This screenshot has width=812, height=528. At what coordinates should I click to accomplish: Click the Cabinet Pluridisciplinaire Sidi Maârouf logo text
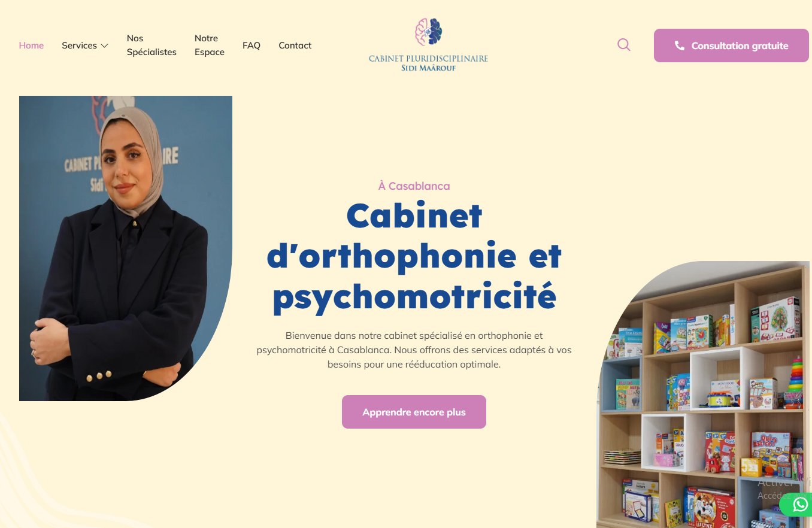[x=428, y=63]
